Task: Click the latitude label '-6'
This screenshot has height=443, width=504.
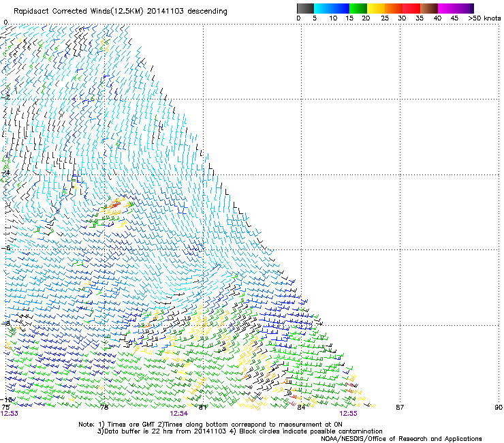Action: click(x=5, y=247)
